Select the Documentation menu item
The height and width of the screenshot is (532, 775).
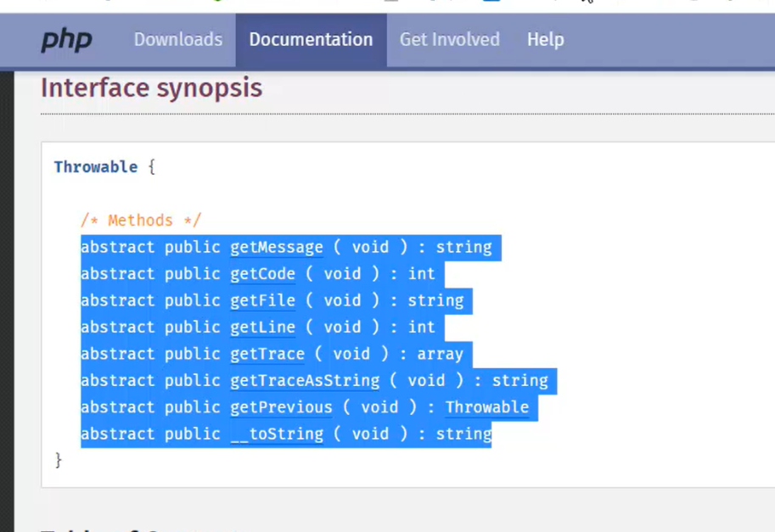[311, 40]
